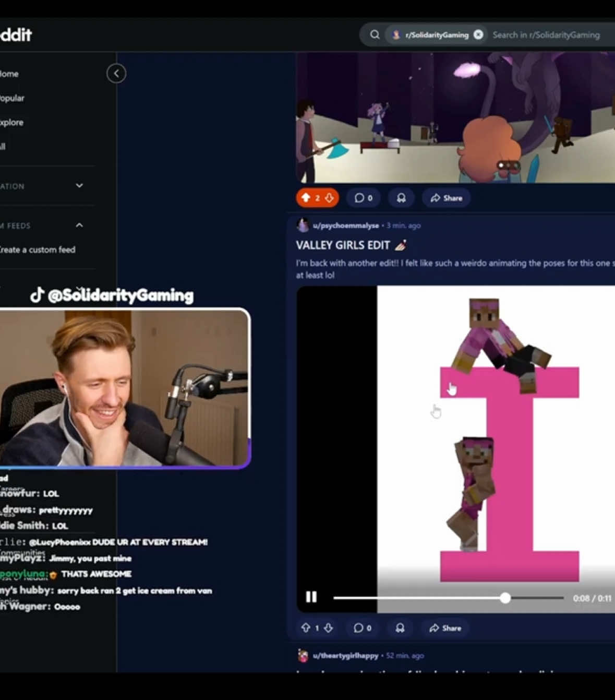
Task: Give an award to VALLEY GIRLS EDIT post
Action: coord(400,628)
